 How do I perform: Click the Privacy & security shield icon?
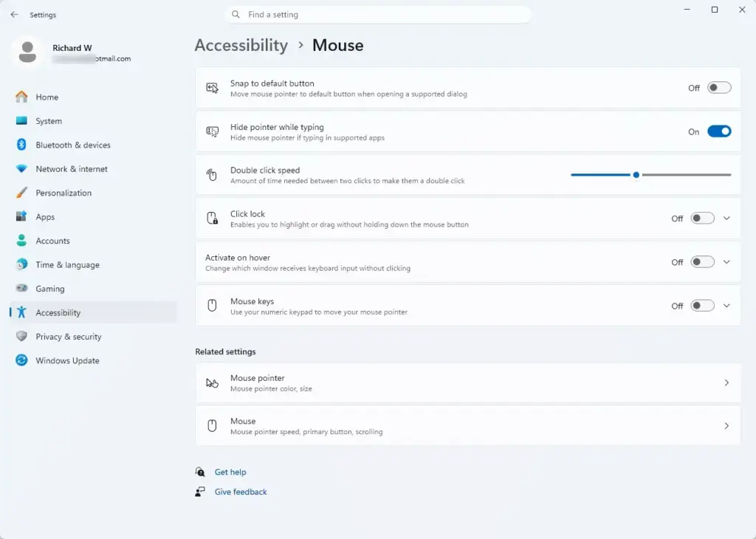21,336
